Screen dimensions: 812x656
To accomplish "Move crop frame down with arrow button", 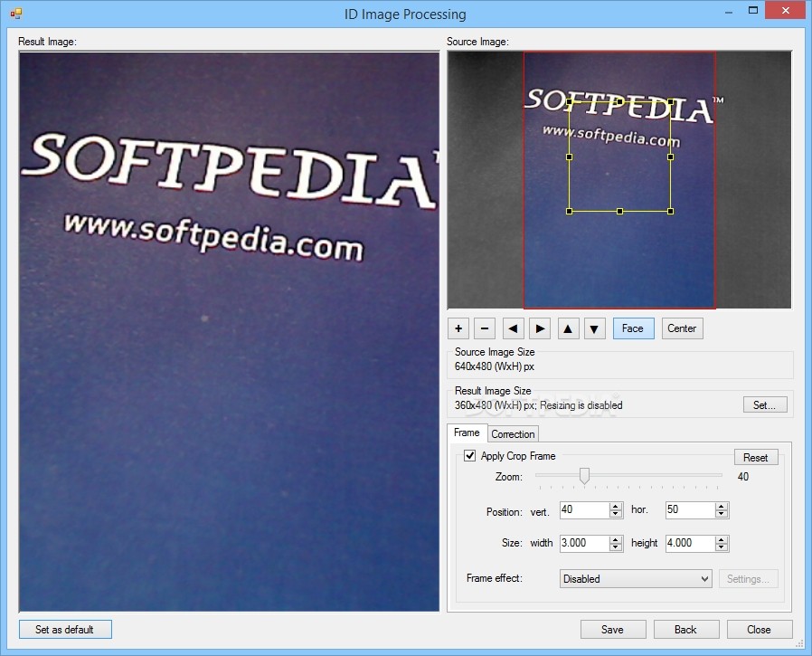I will 594,328.
